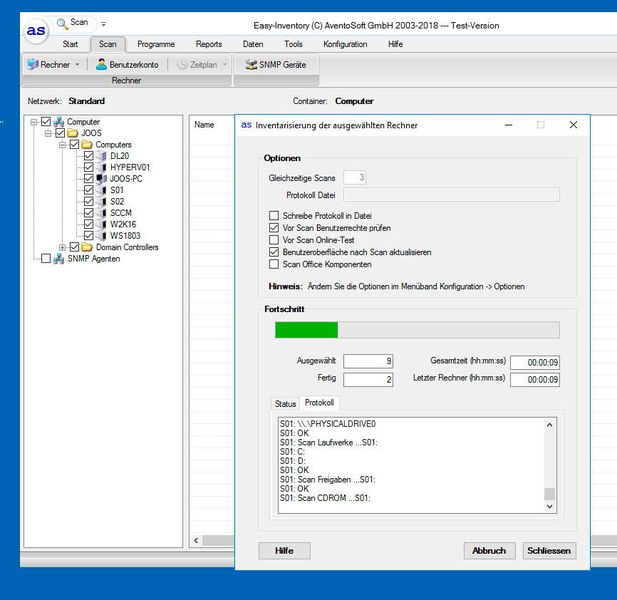Open the Reports ribbon tab
The image size is (617, 600).
pos(209,44)
